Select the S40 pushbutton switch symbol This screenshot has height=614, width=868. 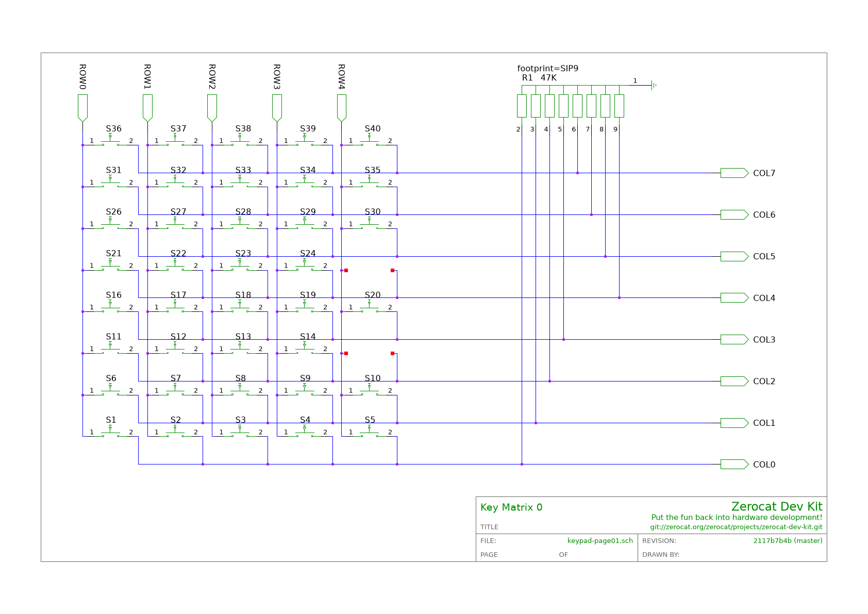[369, 140]
